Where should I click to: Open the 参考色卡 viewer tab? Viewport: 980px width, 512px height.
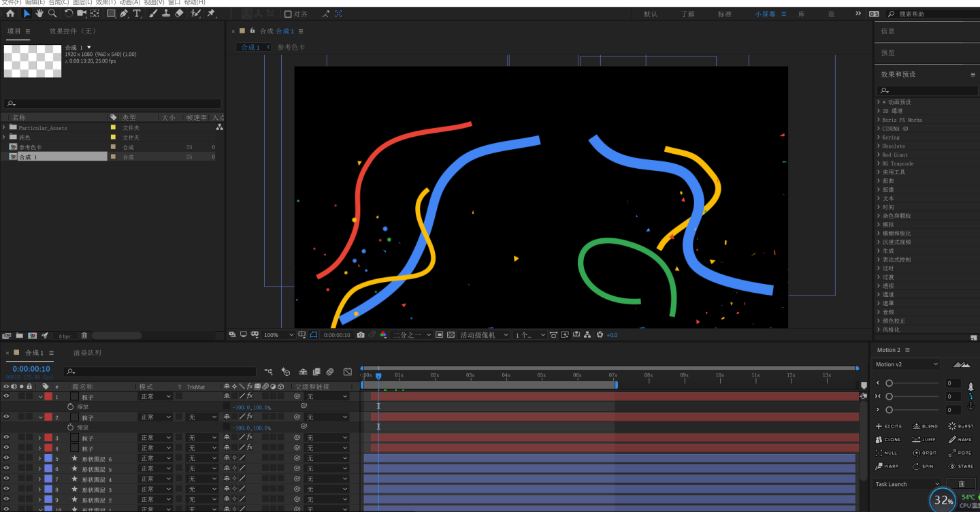click(x=291, y=47)
